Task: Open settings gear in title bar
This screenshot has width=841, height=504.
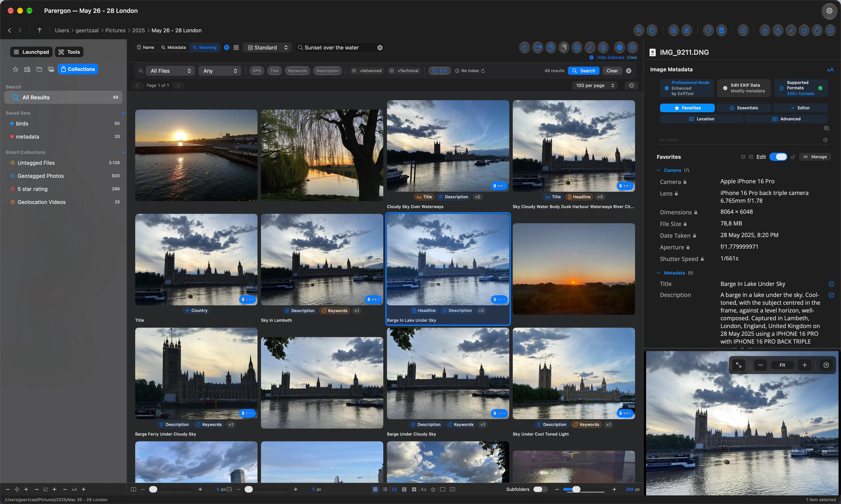Action: (829, 11)
